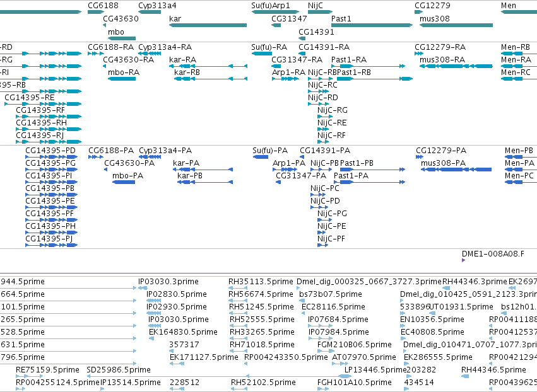Click the IP03030.3prime EST label
The height and width of the screenshot is (392, 537).
[x=168, y=282]
